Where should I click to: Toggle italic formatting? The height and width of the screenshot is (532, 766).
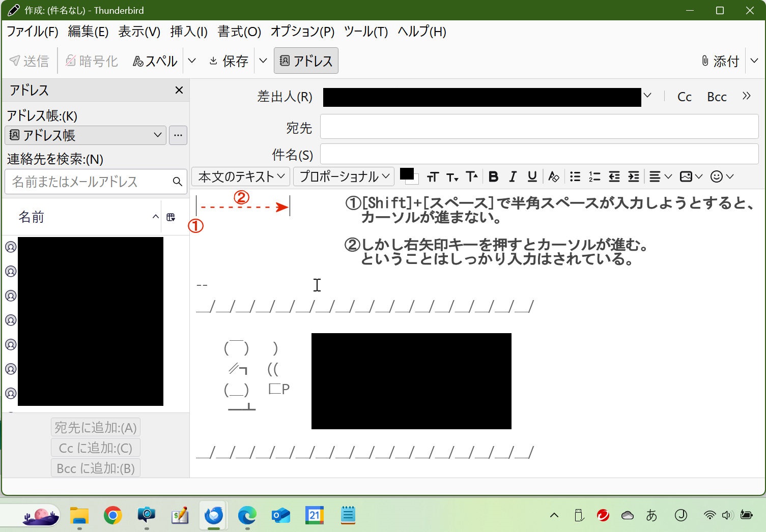pyautogui.click(x=513, y=176)
